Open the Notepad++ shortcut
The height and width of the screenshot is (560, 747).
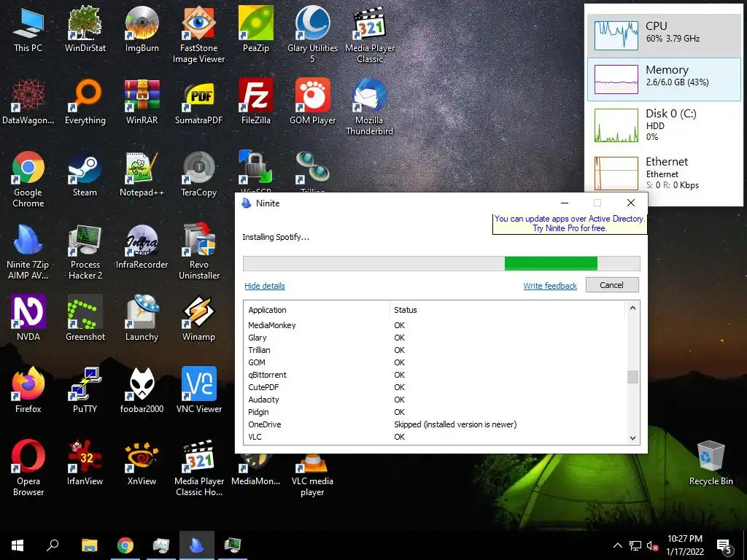click(142, 174)
